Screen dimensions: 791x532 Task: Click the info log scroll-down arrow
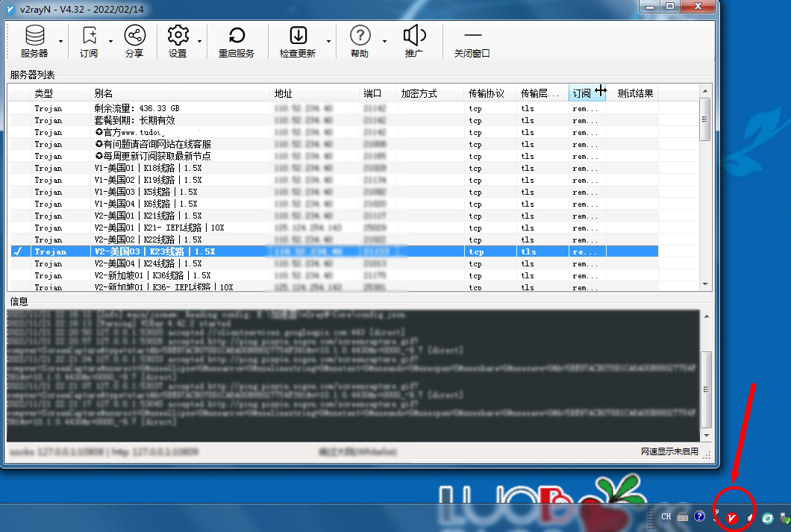(x=707, y=436)
